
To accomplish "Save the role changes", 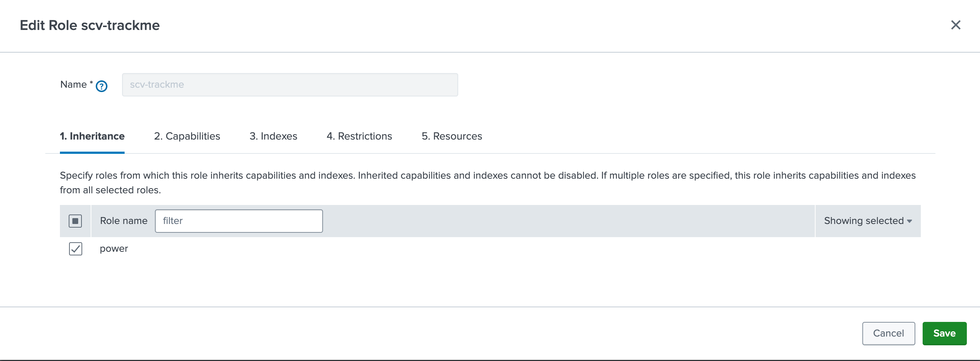I will (x=944, y=333).
